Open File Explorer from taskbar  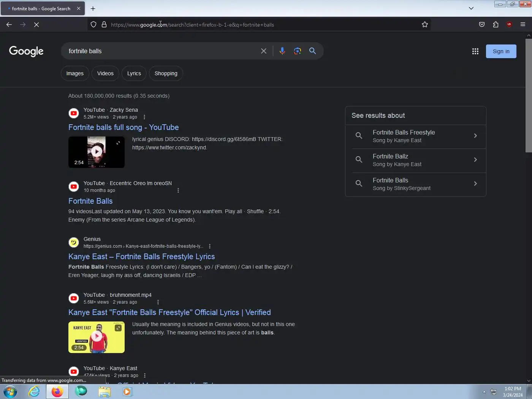(x=104, y=391)
